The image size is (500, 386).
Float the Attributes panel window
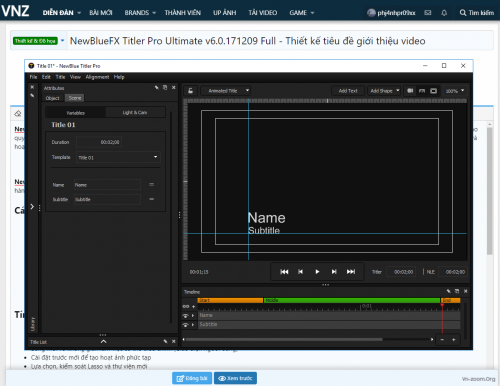click(x=165, y=88)
